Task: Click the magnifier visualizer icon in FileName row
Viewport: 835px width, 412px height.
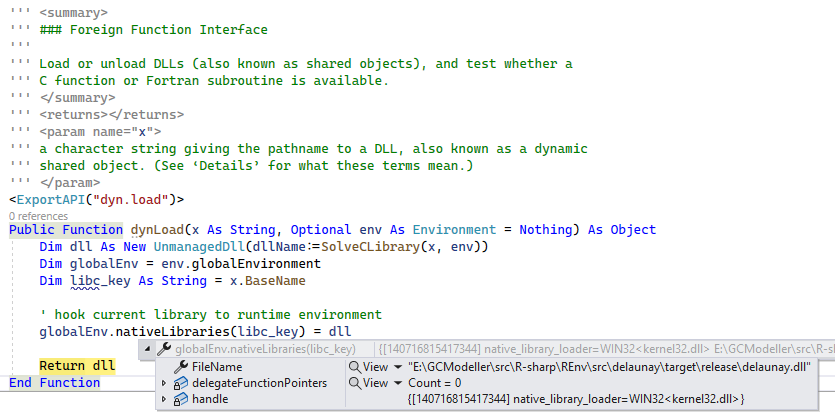Action: [x=354, y=367]
